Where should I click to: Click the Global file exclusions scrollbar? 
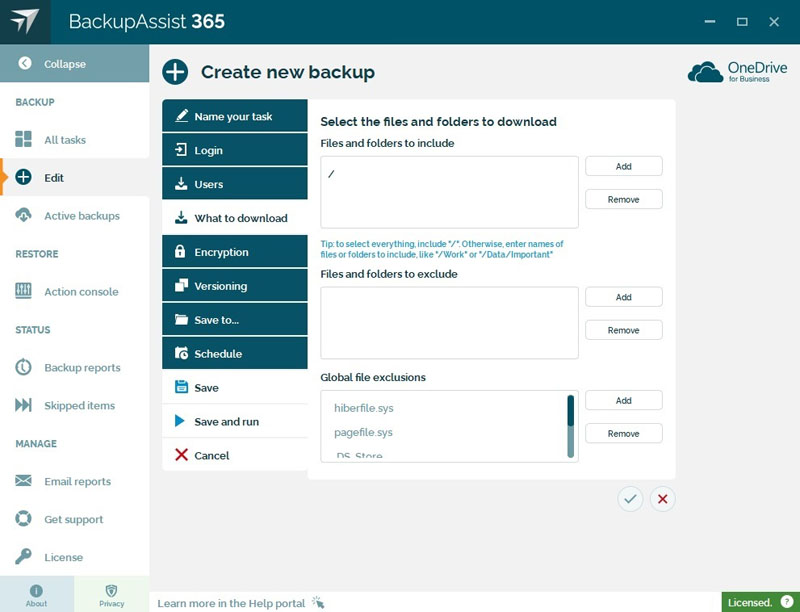point(570,426)
